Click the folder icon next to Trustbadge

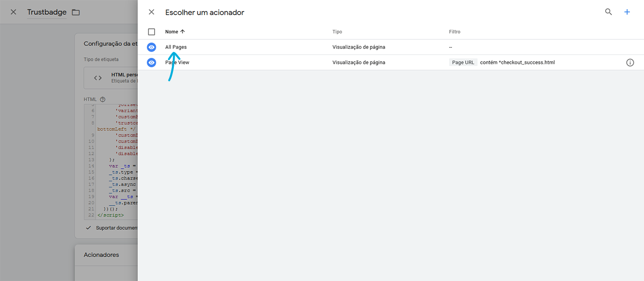75,12
